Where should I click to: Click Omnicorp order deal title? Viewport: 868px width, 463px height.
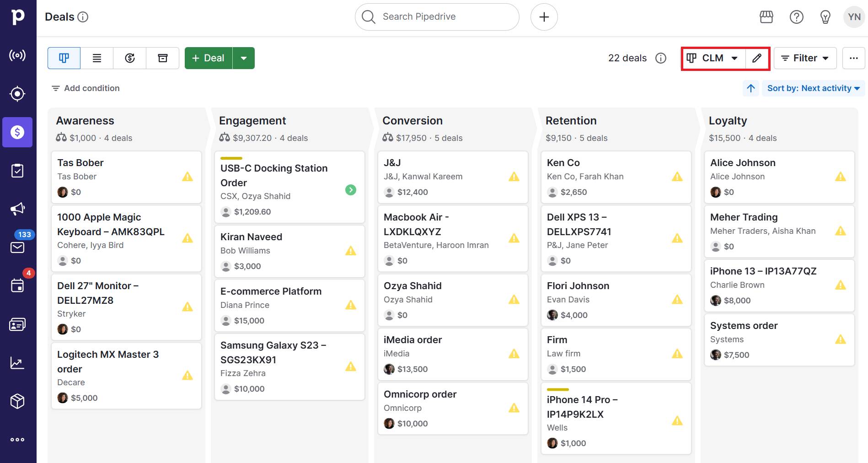[420, 394]
